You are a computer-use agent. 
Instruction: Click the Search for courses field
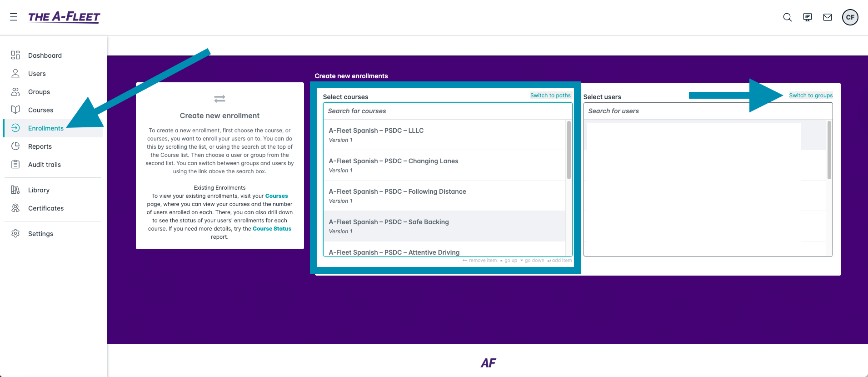(x=447, y=111)
